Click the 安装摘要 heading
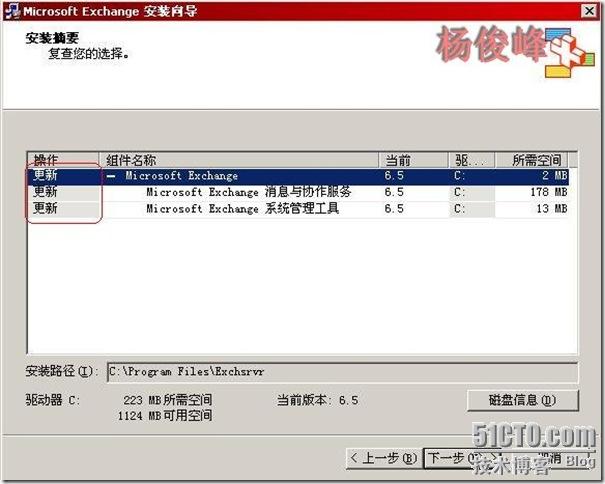Screen dimensions: 605x484 (52, 38)
